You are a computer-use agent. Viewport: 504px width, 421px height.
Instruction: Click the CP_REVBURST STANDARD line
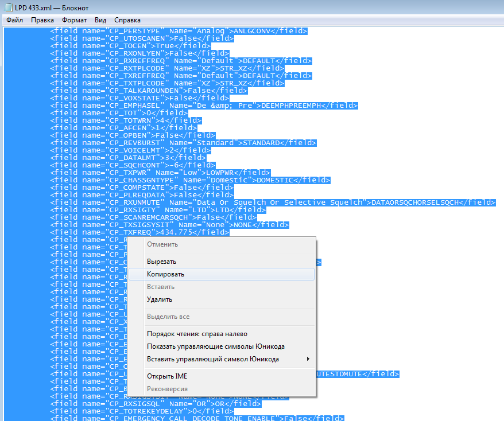tap(183, 143)
